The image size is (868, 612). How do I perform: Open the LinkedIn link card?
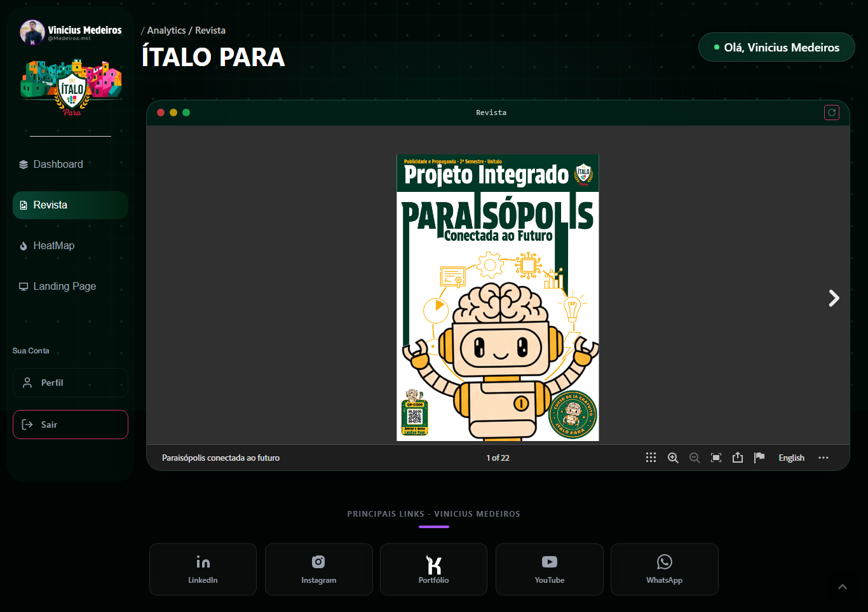click(x=203, y=569)
